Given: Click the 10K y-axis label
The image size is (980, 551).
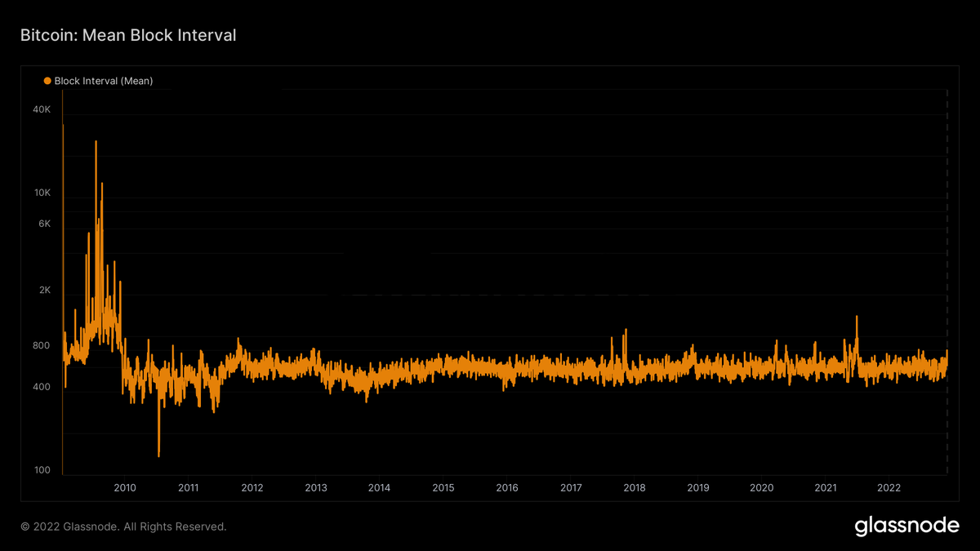Looking at the screenshot, I should 42,193.
